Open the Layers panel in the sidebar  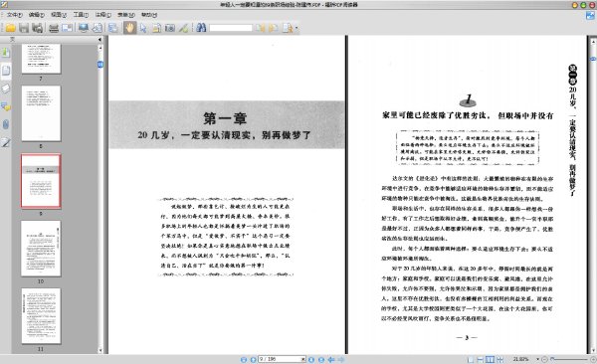click(5, 89)
